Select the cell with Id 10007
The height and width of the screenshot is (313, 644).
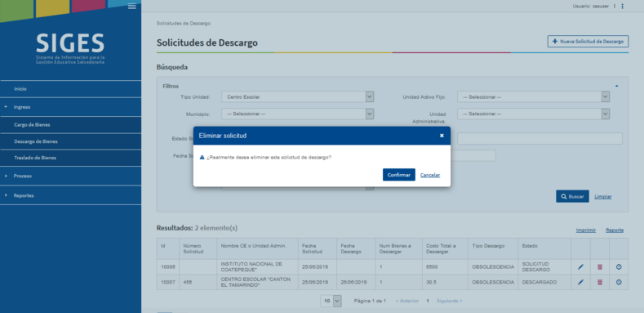pyautogui.click(x=167, y=282)
